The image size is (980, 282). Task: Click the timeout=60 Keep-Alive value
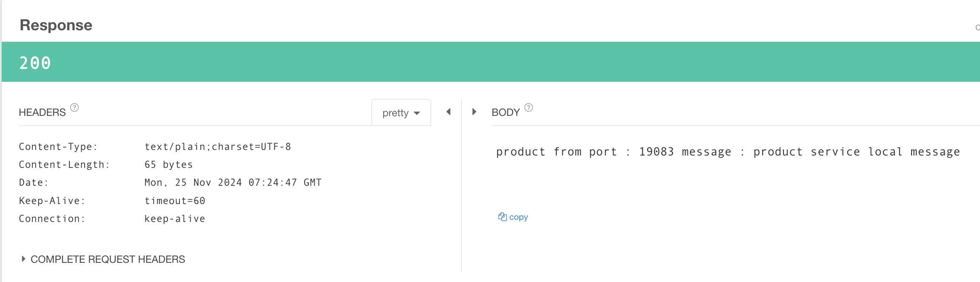(x=175, y=201)
